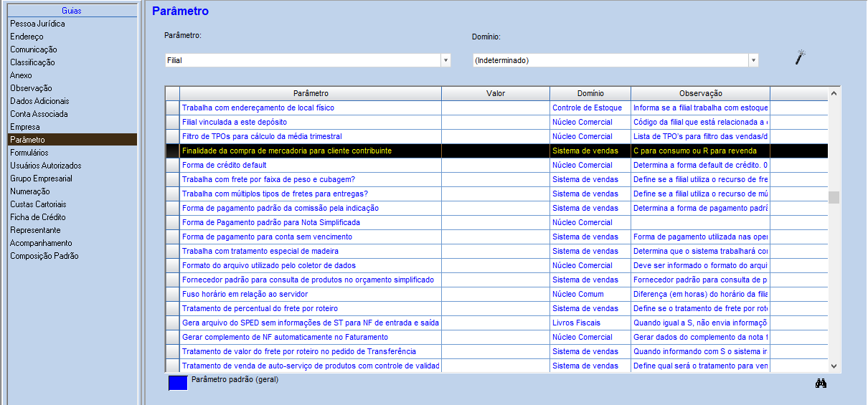Click Valor cell of 'Filial vinculada a este depósito'
The height and width of the screenshot is (405, 868).
(x=496, y=122)
